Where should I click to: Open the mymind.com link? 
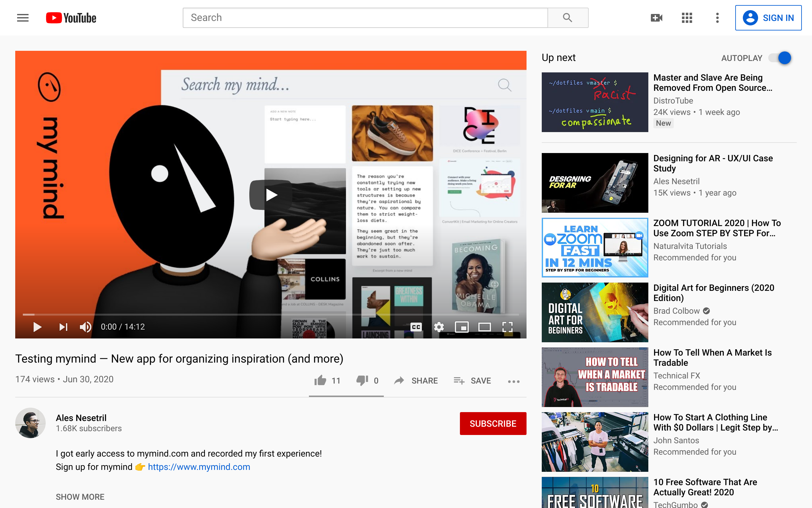point(199,467)
